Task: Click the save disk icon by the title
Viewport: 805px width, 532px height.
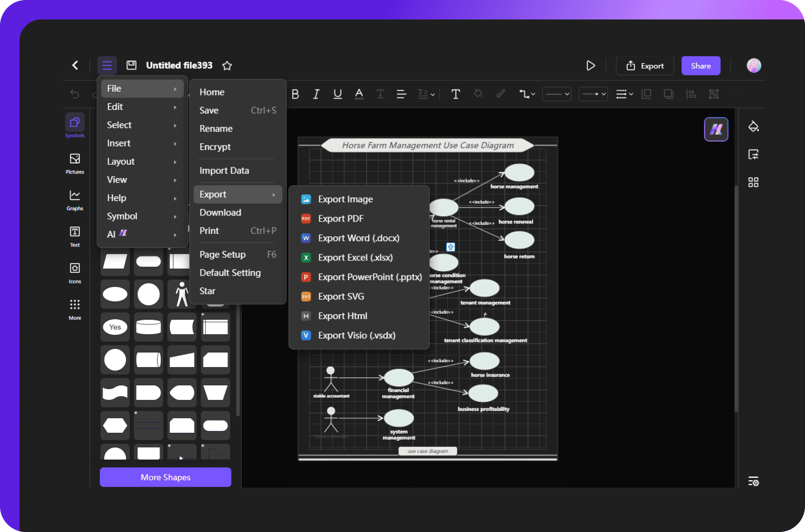Action: coord(131,65)
